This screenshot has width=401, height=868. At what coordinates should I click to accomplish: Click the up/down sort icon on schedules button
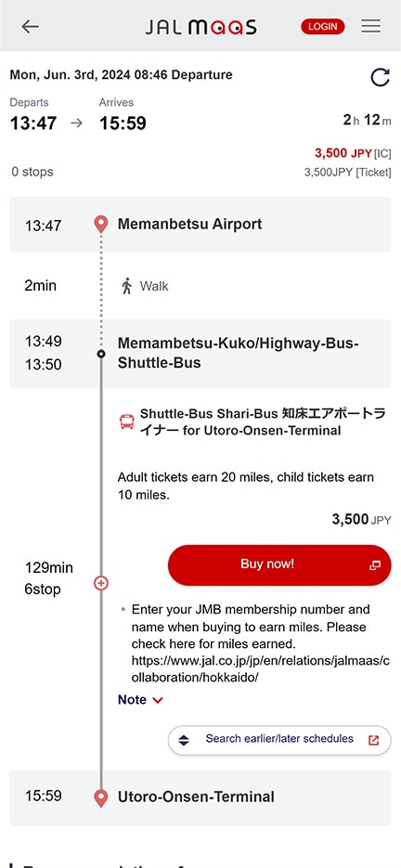tap(184, 740)
